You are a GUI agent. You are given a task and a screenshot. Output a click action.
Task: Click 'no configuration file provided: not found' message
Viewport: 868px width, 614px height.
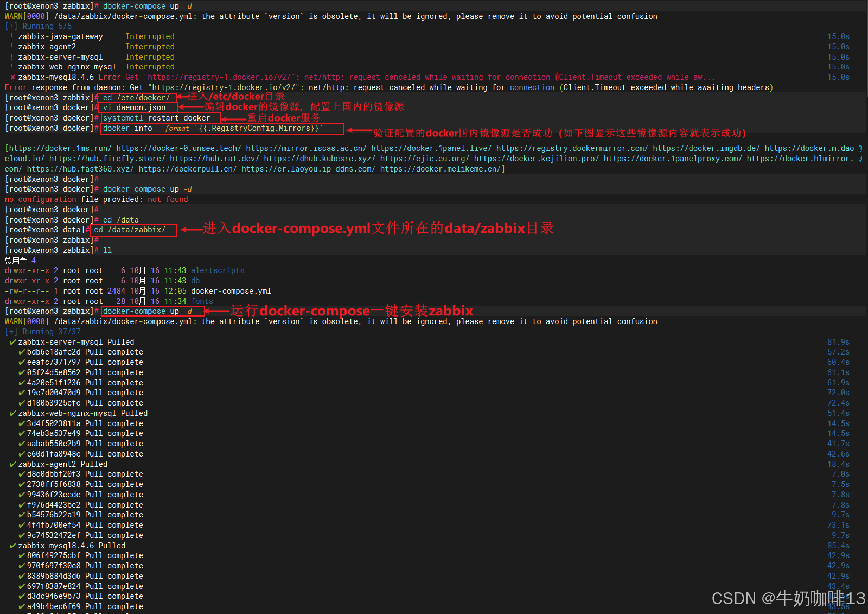tap(97, 199)
